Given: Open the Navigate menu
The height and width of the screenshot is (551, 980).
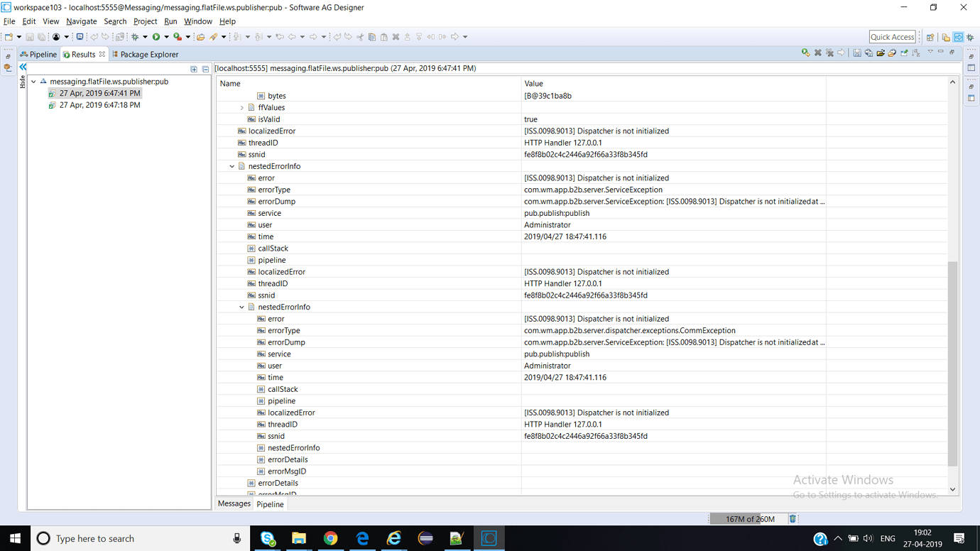Looking at the screenshot, I should coord(81,21).
